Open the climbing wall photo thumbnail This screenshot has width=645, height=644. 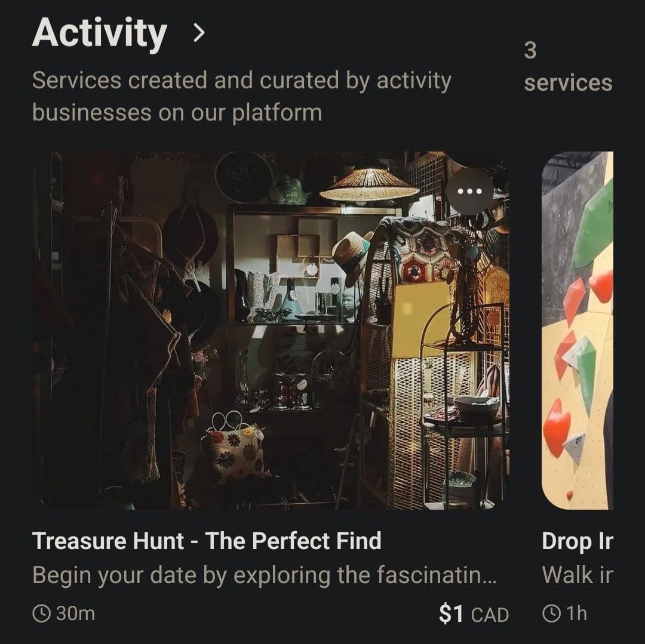pyautogui.click(x=577, y=330)
